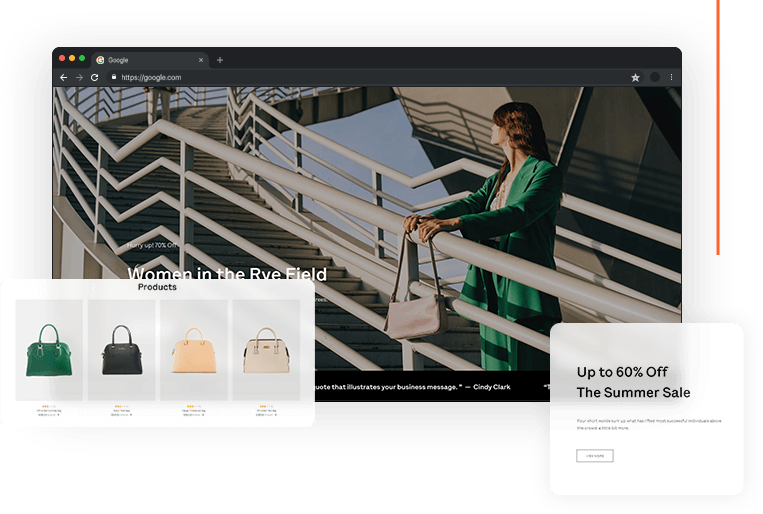Close the Google tab
The image size is (763, 514).
[201, 60]
